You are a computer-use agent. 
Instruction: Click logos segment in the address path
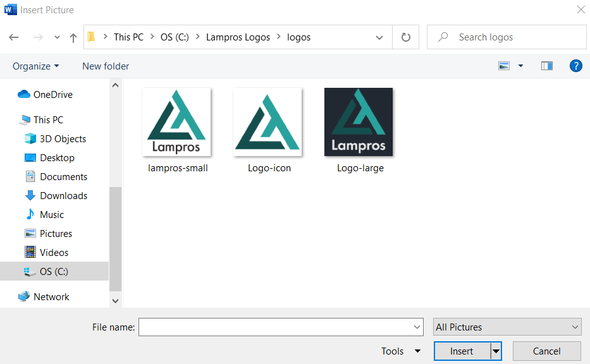[298, 37]
